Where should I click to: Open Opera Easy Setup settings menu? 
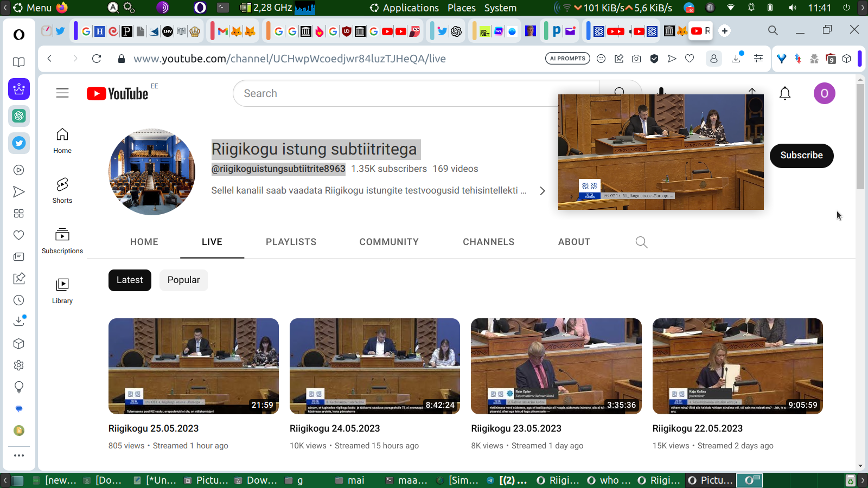click(x=758, y=59)
